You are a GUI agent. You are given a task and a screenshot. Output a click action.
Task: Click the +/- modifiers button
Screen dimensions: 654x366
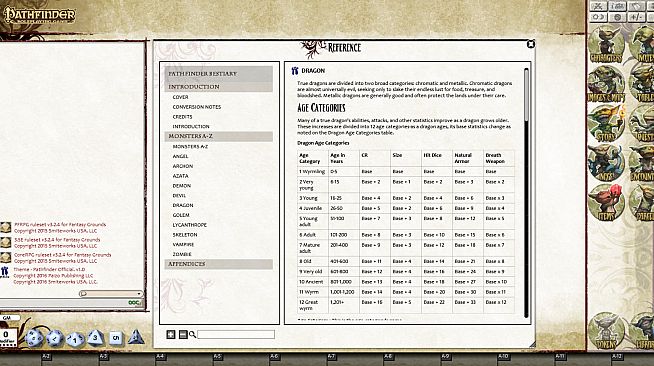point(636,17)
